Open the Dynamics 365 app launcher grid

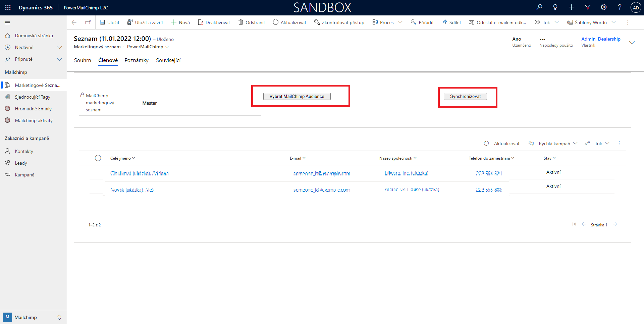click(x=8, y=7)
